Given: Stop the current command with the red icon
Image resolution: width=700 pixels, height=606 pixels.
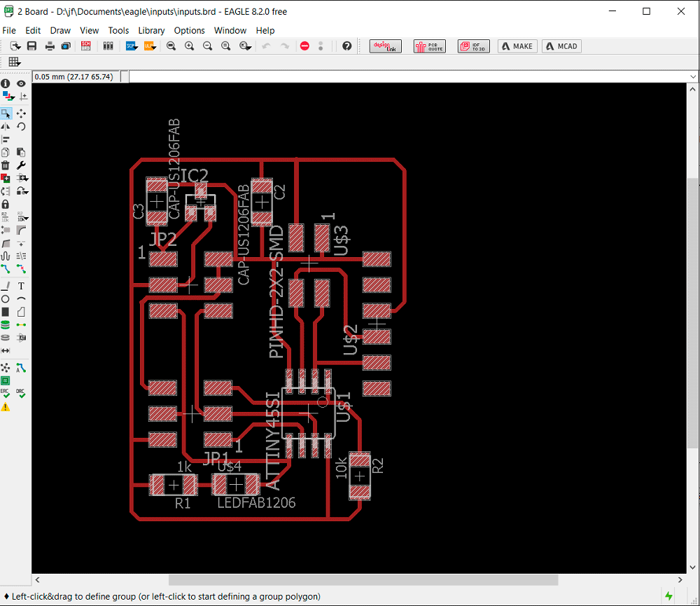Looking at the screenshot, I should coord(304,46).
